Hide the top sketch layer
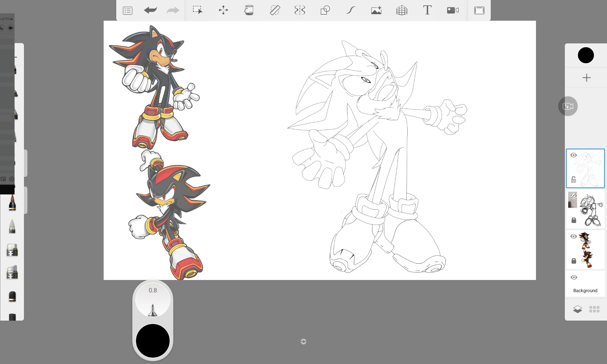Viewport: 607px width, 364px height. [574, 155]
